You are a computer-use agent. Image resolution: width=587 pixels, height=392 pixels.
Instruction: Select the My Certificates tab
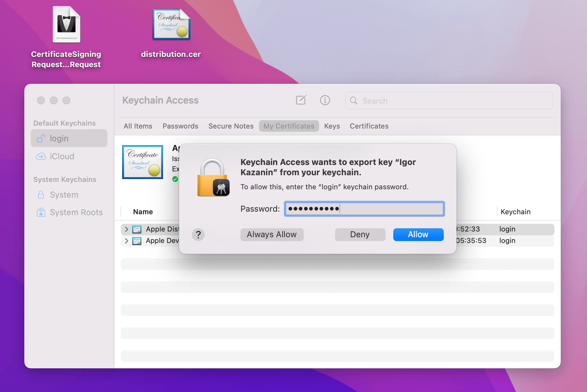pyautogui.click(x=289, y=126)
